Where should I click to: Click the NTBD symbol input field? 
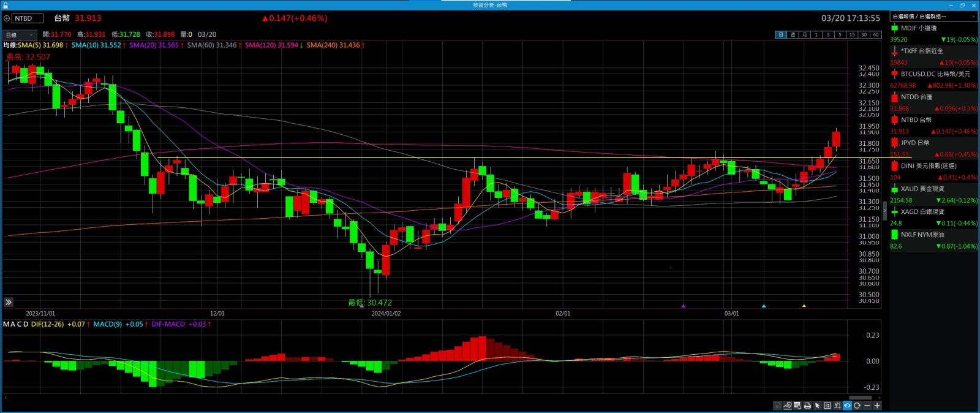click(28, 18)
